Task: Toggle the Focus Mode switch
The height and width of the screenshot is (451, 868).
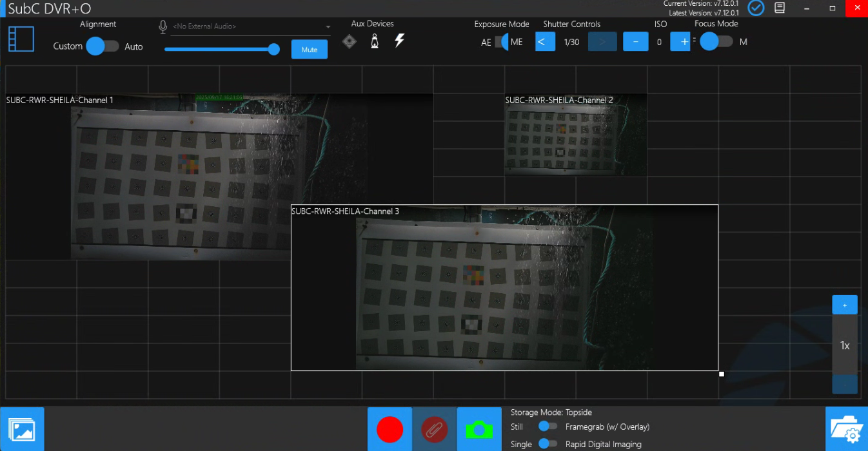Action: coord(716,42)
